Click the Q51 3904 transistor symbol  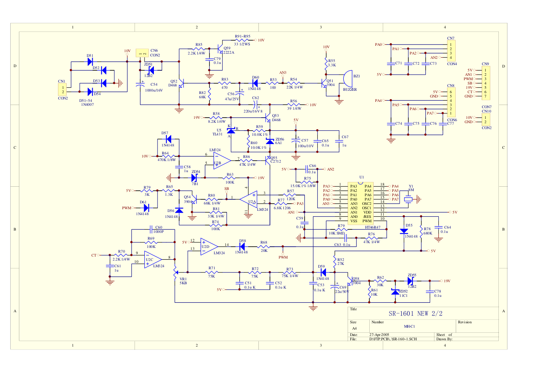click(x=325, y=83)
